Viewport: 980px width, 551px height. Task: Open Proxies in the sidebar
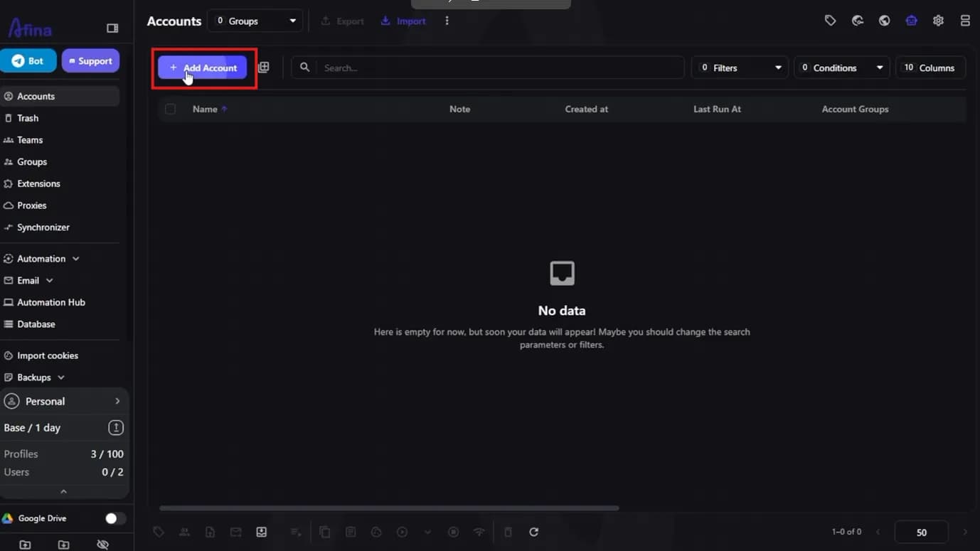(x=60, y=205)
